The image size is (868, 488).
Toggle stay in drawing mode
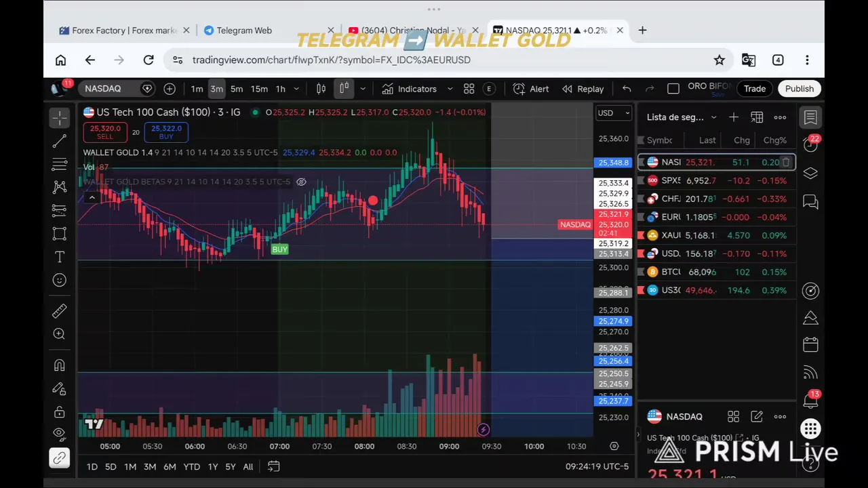coord(60,389)
